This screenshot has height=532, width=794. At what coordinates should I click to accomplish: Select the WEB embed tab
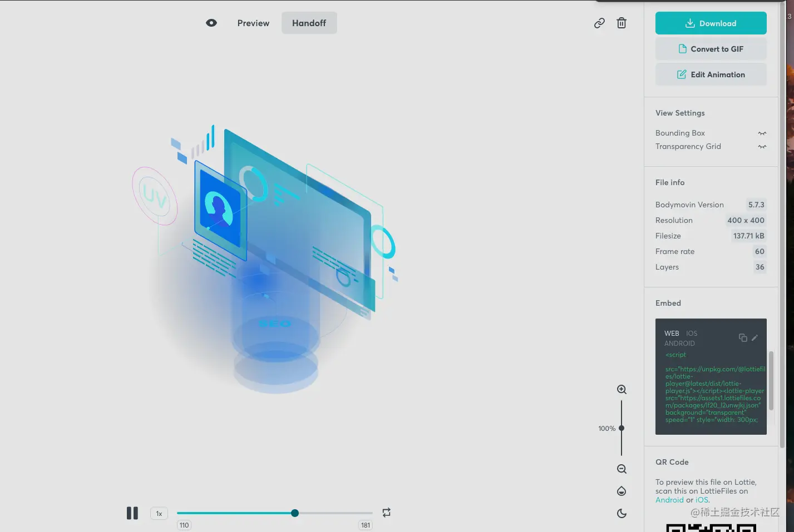(672, 334)
